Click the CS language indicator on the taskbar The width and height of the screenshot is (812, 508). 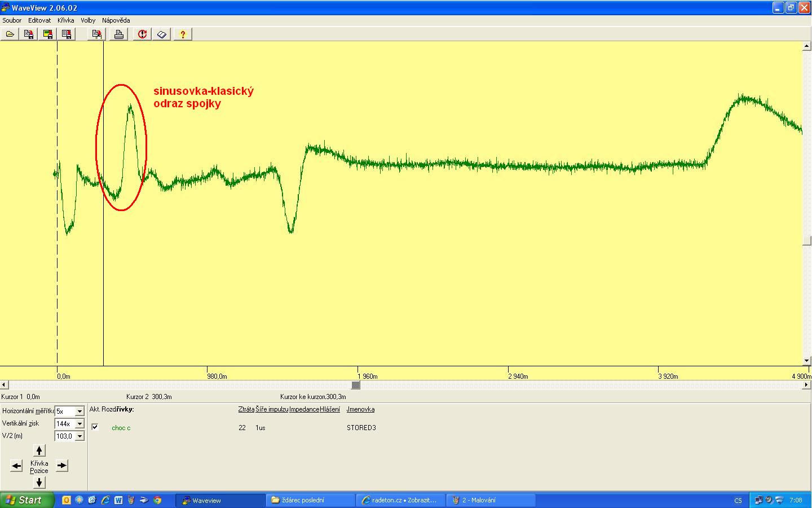[738, 501]
